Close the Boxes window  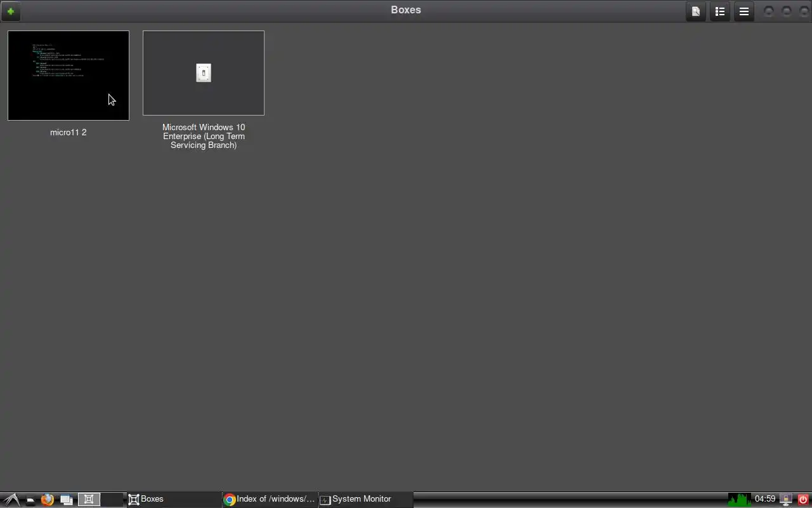(804, 11)
